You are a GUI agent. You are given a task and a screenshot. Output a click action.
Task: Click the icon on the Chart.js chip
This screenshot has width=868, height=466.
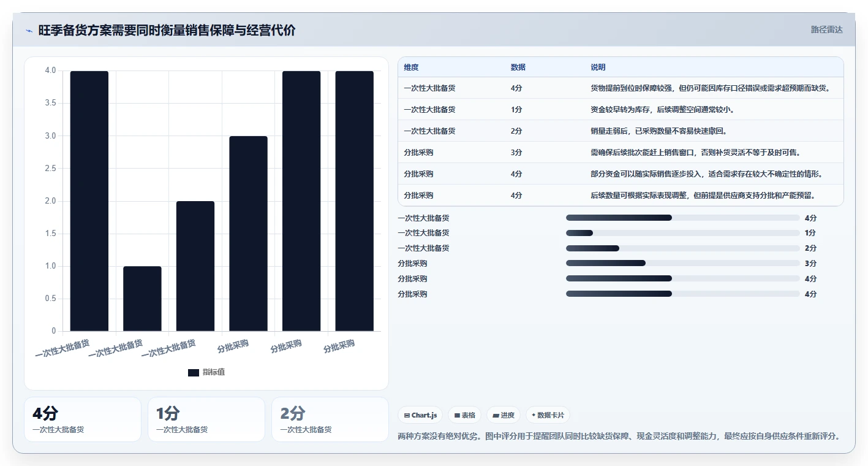tap(407, 416)
